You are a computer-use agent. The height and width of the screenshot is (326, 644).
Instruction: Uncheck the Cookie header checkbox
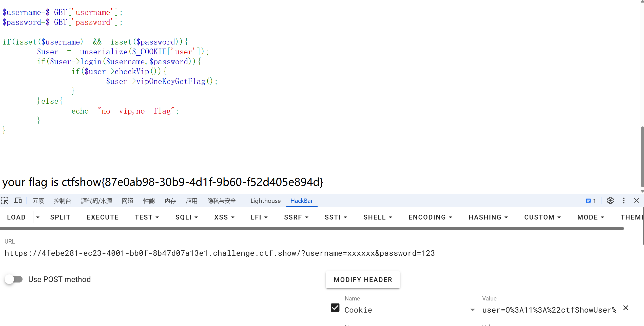(335, 308)
